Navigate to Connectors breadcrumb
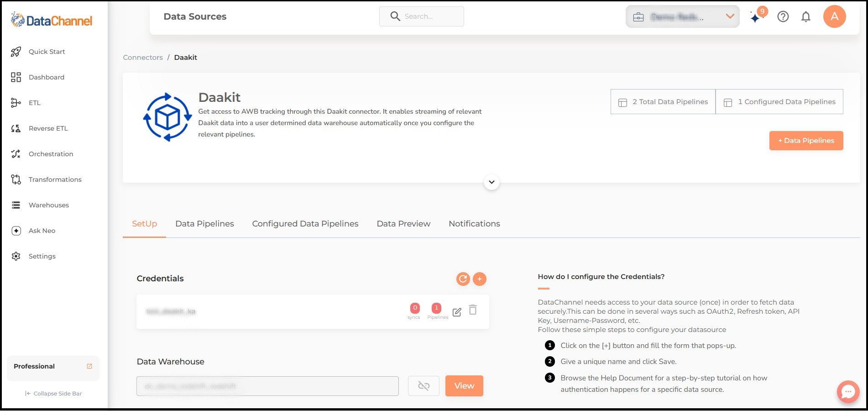This screenshot has width=868, height=411. click(x=143, y=58)
